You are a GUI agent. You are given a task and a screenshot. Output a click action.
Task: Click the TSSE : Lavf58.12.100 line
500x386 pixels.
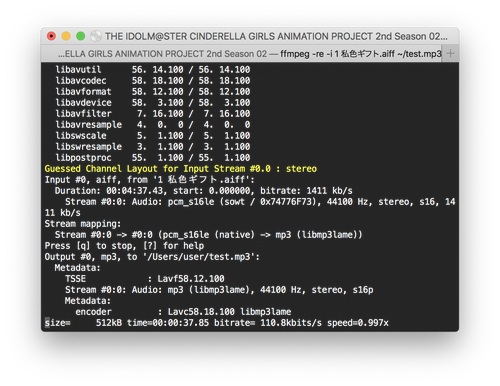tap(145, 278)
